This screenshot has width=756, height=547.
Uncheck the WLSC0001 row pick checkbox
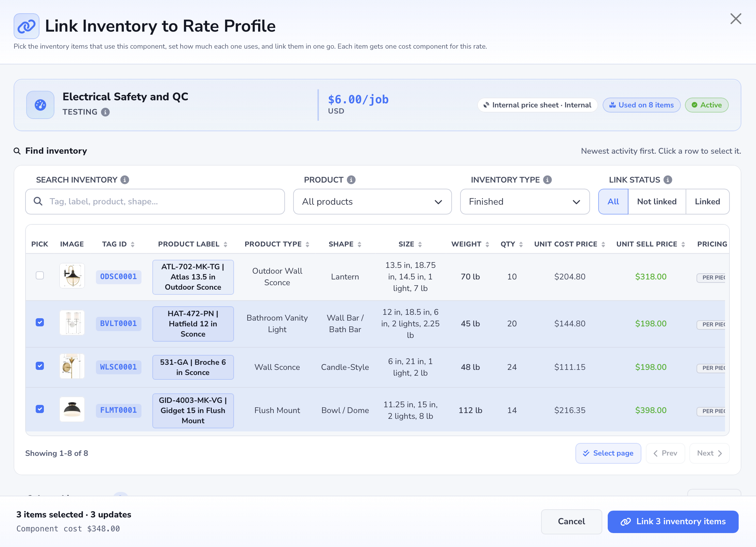click(40, 366)
